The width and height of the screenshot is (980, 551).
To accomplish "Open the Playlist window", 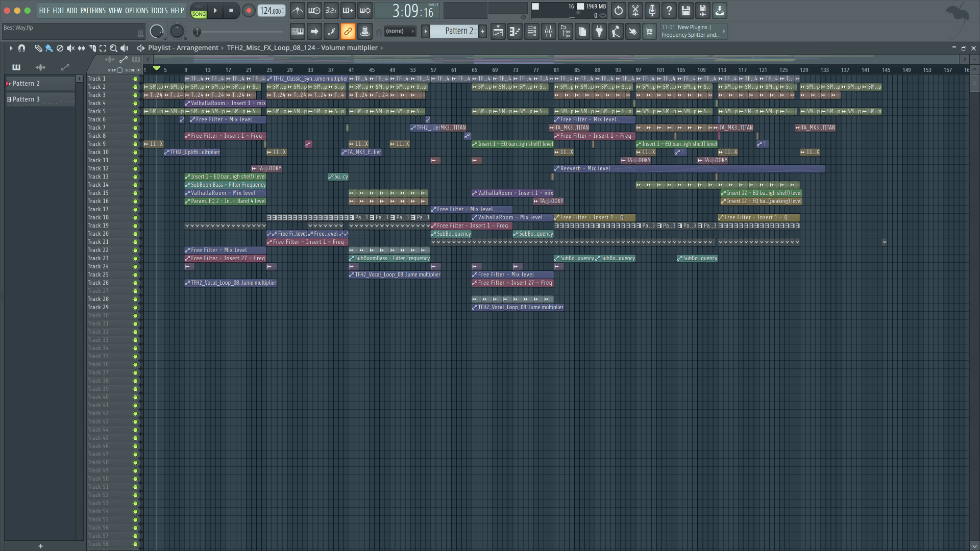I will point(498,32).
